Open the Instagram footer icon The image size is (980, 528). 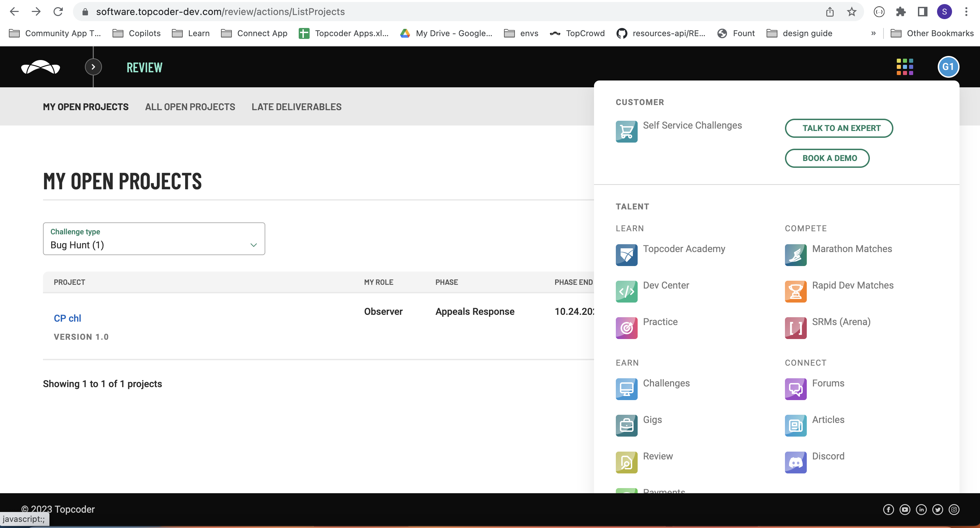[954, 509]
